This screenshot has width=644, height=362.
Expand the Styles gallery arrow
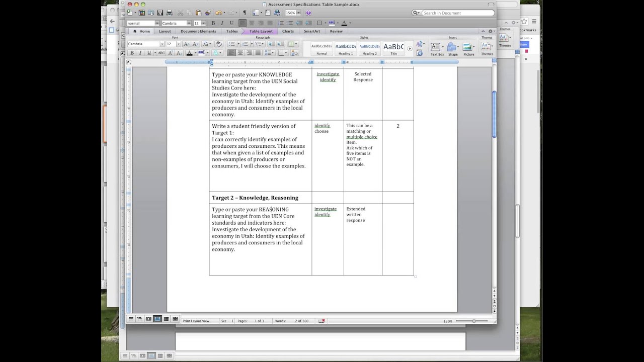click(x=410, y=49)
